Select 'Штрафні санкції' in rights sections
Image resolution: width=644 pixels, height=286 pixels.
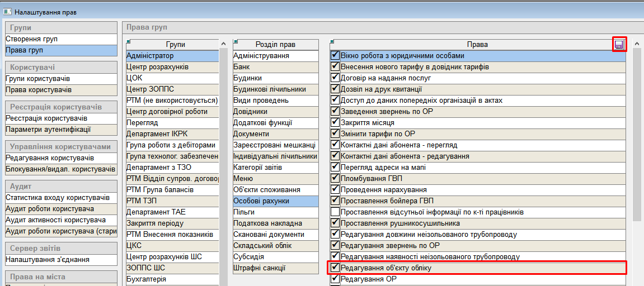point(260,268)
